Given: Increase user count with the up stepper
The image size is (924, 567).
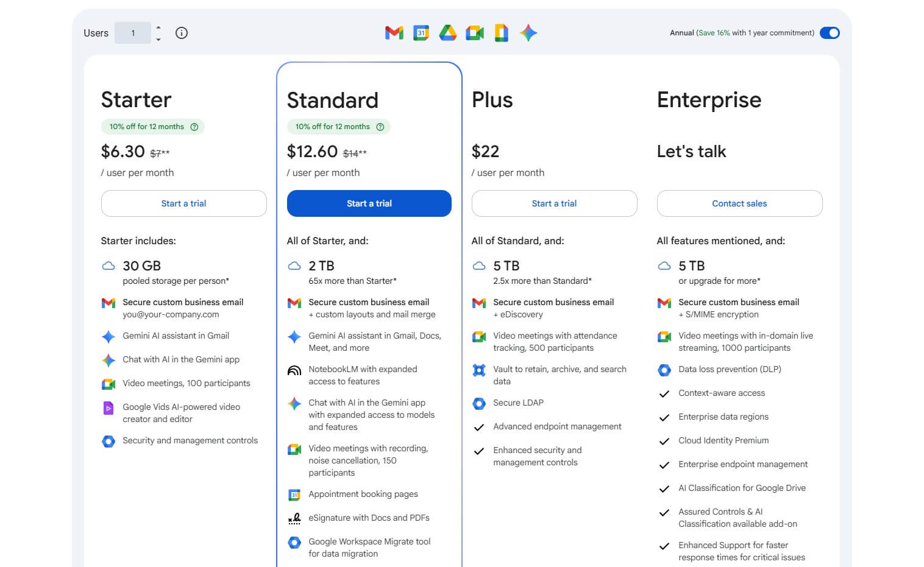Looking at the screenshot, I should 158,29.
